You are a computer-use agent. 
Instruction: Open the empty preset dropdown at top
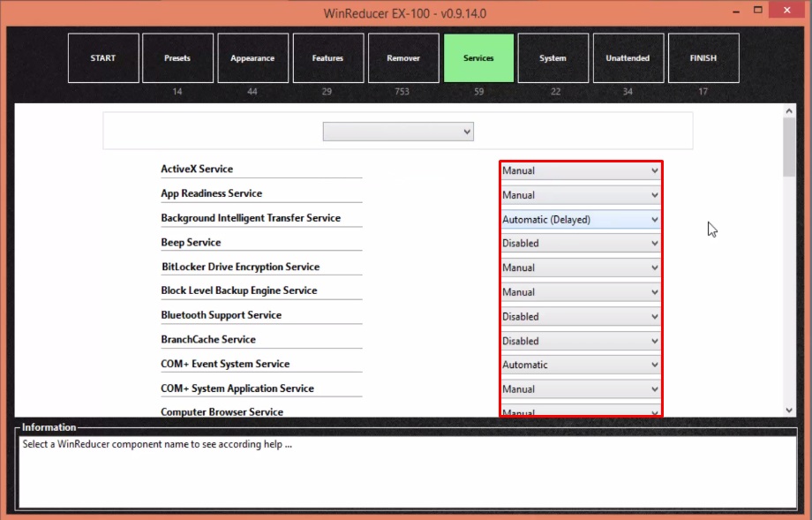pyautogui.click(x=398, y=132)
